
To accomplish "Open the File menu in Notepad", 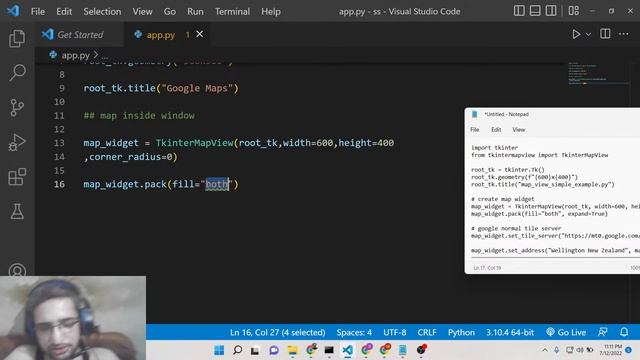I will point(475,129).
